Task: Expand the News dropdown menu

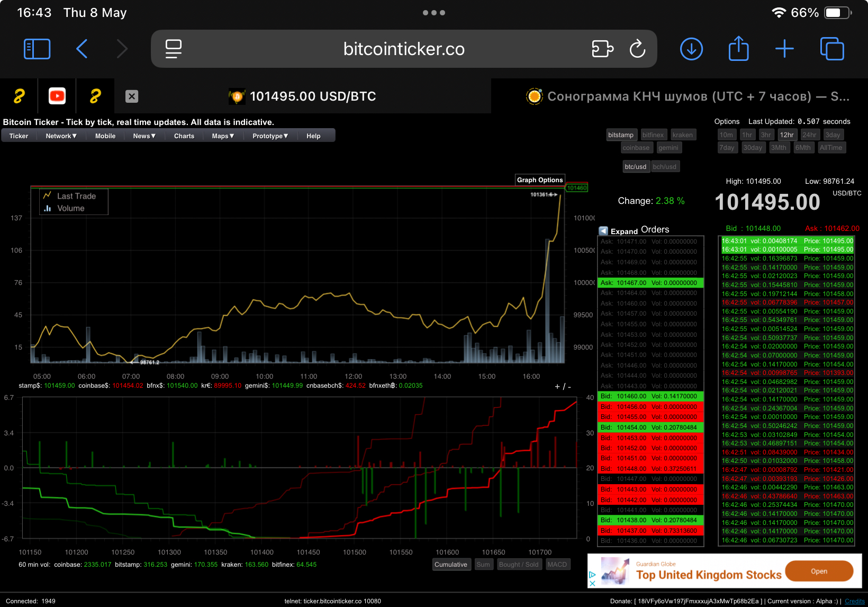Action: pyautogui.click(x=144, y=136)
